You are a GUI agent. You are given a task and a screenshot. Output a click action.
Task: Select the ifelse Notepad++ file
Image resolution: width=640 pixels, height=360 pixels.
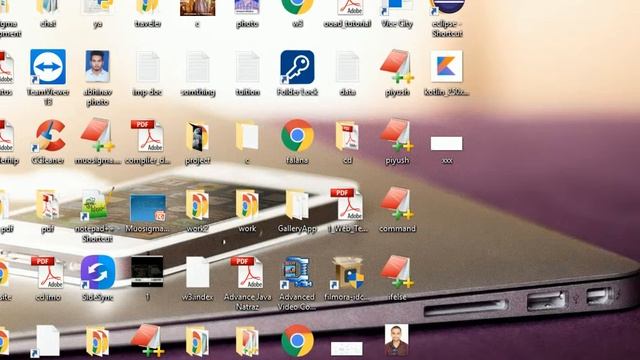click(397, 272)
